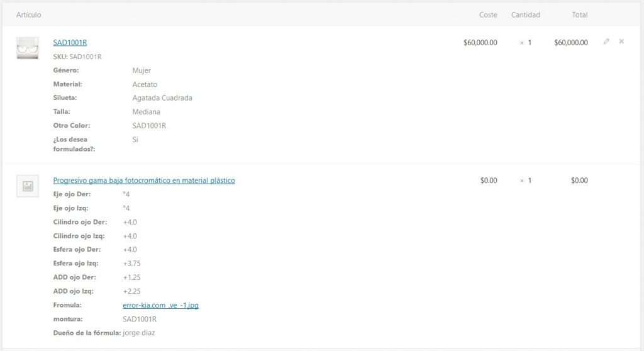The width and height of the screenshot is (644, 351).
Task: Open the SAD1001R product link
Action: 70,43
